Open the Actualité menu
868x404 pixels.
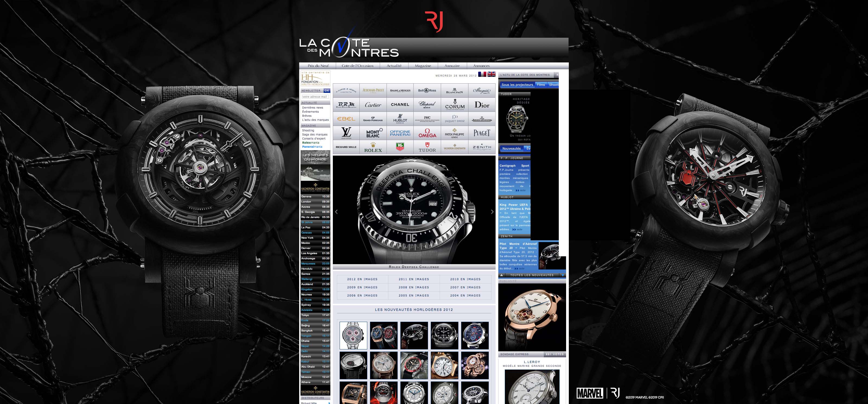394,66
